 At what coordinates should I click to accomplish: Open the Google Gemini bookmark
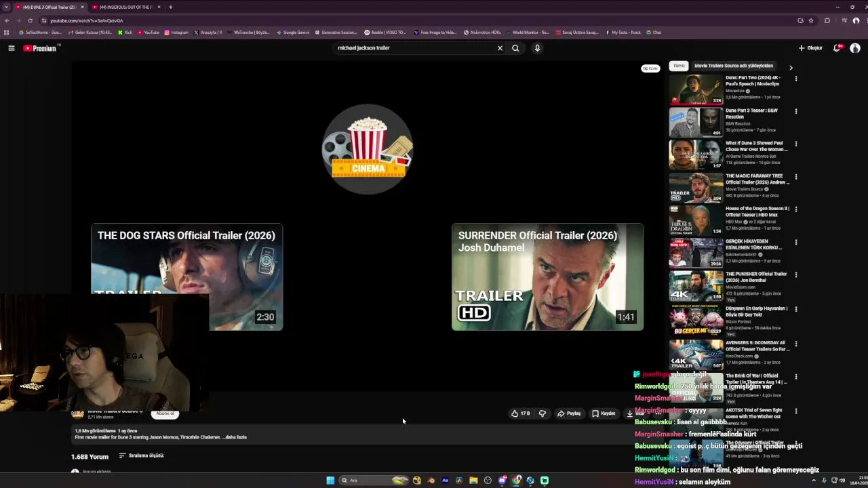click(293, 33)
